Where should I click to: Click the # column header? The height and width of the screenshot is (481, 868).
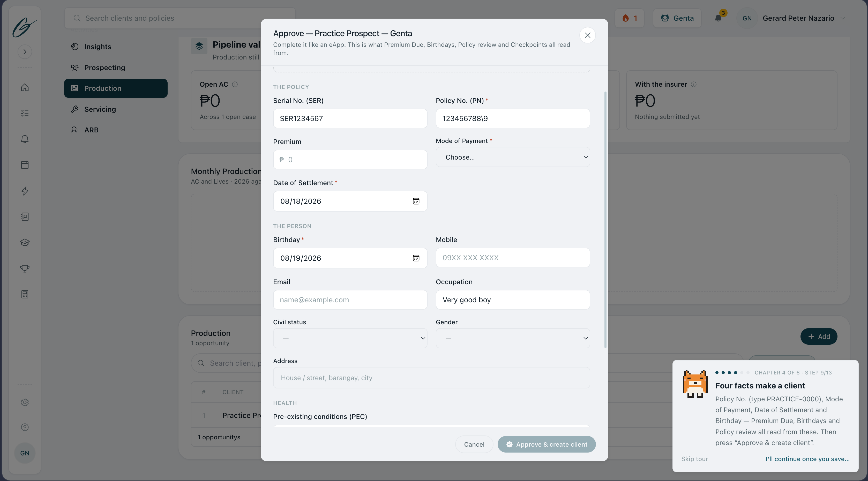coord(204,392)
